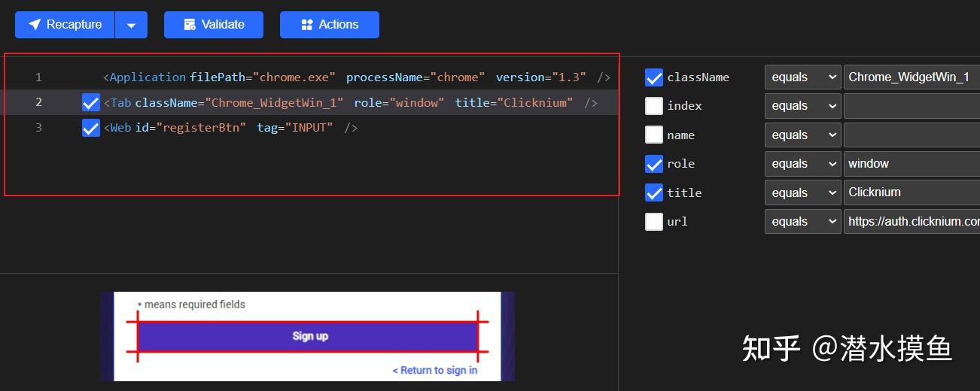Enable the name attribute checkbox

click(x=654, y=135)
